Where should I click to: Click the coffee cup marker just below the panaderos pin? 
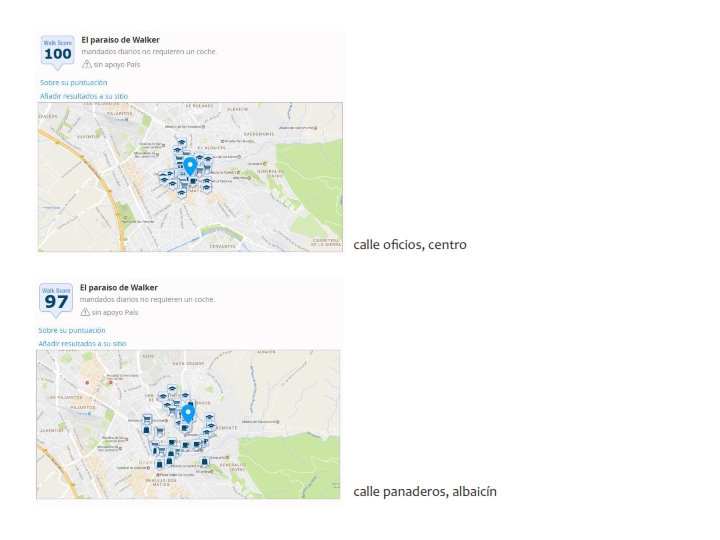(x=185, y=428)
